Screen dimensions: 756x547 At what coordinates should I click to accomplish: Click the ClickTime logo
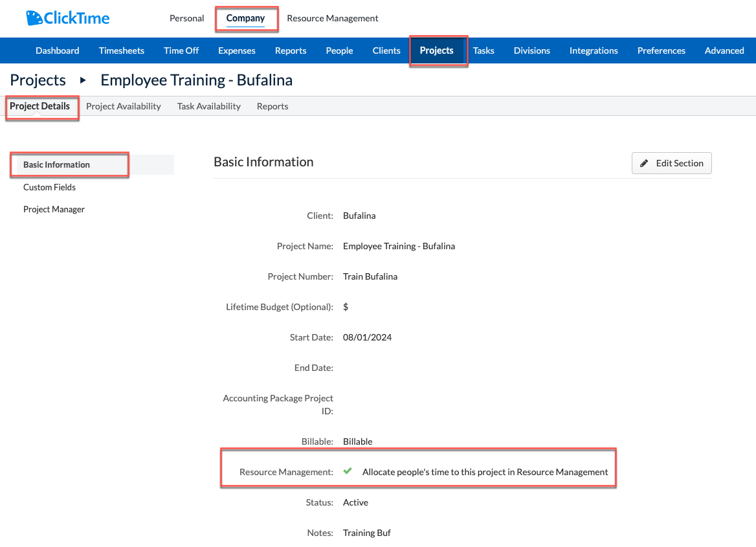coord(68,18)
